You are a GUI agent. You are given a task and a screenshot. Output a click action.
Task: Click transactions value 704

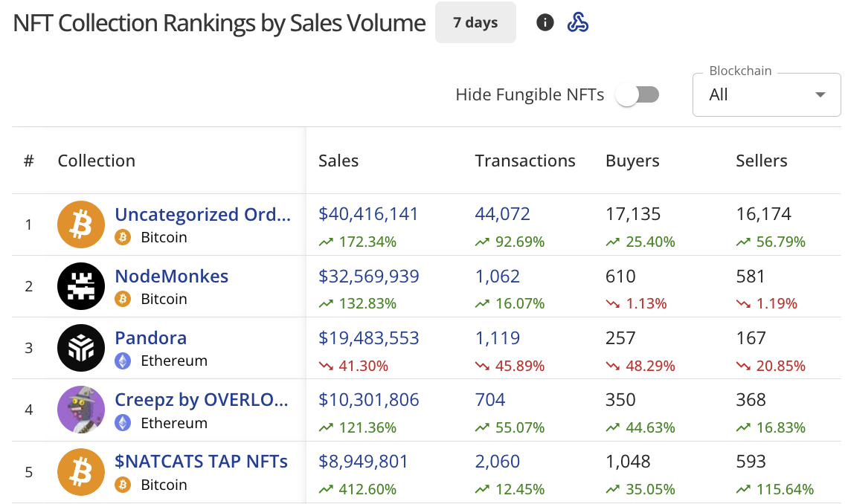490,400
